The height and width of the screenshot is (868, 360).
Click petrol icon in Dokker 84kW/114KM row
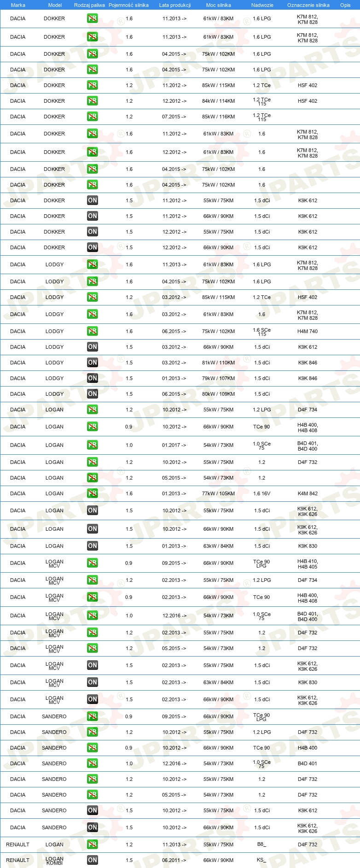click(x=93, y=101)
